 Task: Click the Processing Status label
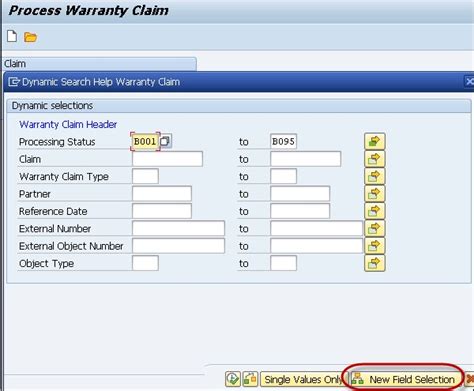click(57, 142)
